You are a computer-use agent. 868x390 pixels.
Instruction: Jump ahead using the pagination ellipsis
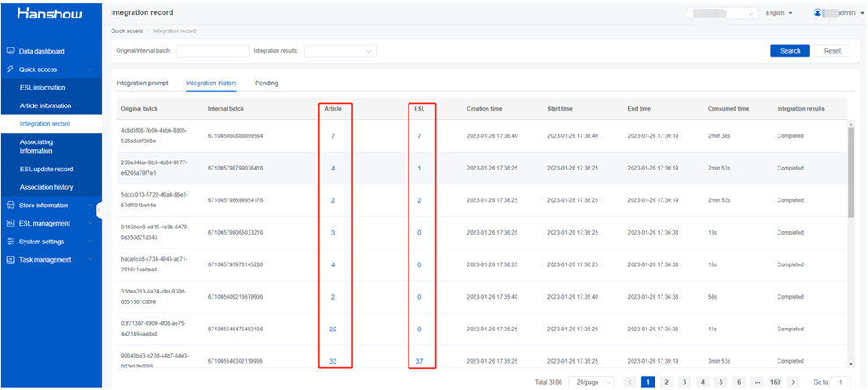pos(756,382)
